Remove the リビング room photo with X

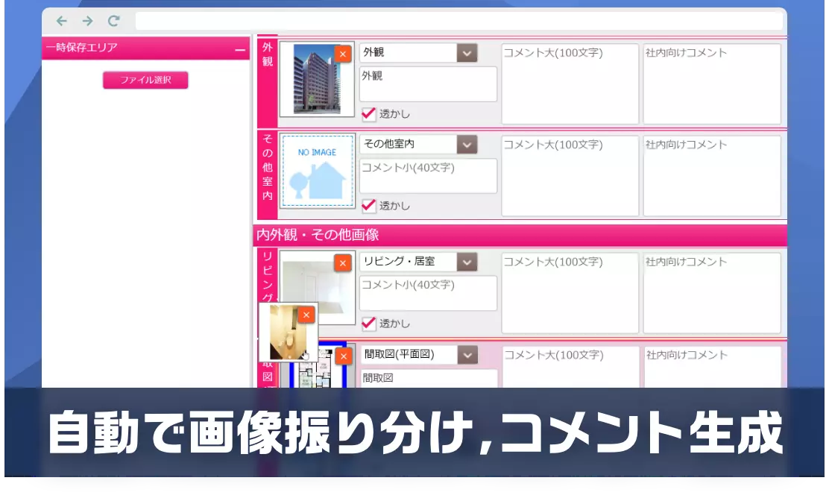(x=343, y=263)
